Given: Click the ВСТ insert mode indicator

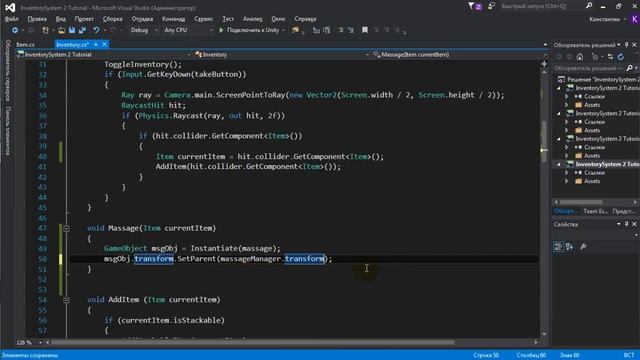Looking at the screenshot, I should (629, 355).
